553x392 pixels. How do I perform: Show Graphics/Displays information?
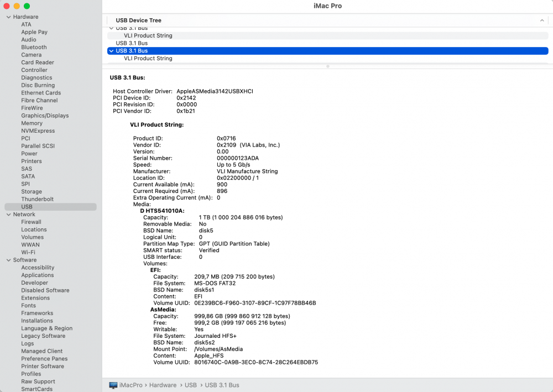tap(45, 116)
